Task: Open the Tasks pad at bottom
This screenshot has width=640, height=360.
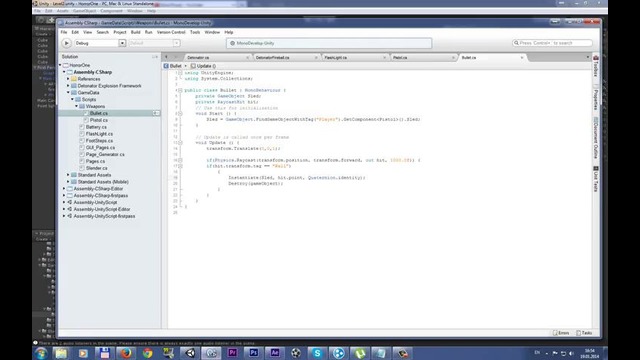Action: (584, 333)
